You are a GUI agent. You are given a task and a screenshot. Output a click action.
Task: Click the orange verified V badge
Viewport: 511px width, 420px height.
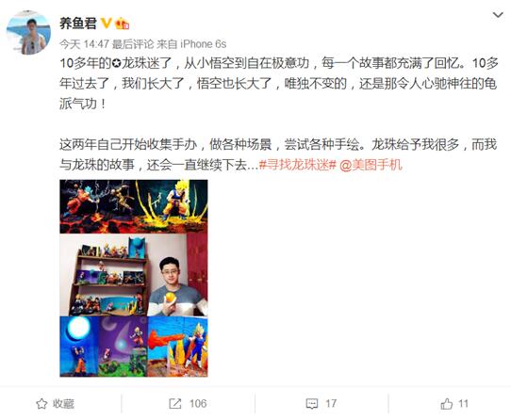tap(107, 24)
